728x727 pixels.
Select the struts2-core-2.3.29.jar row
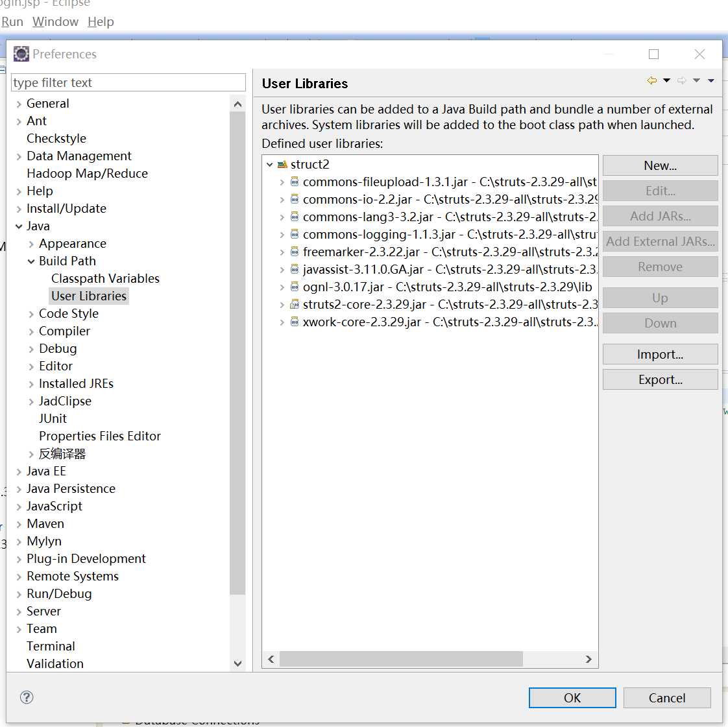[x=430, y=304]
